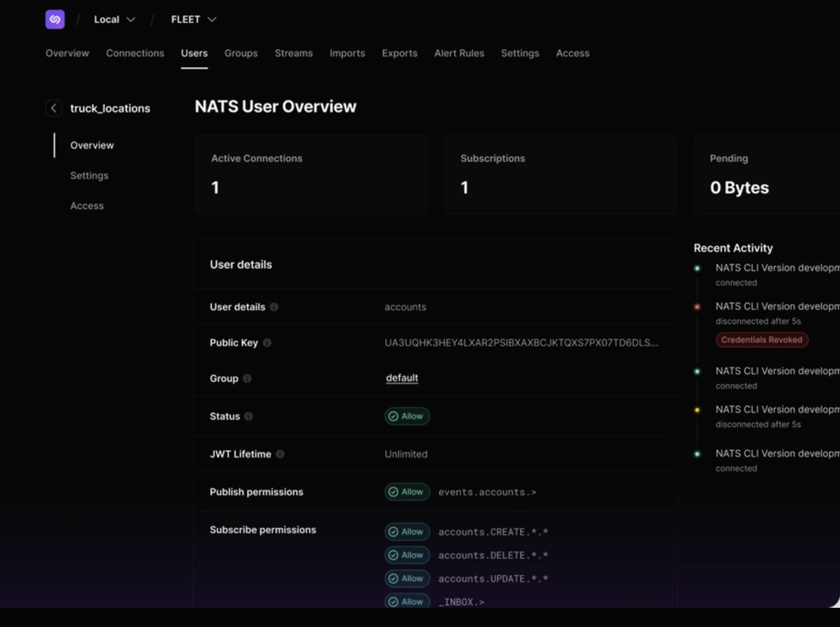
Task: Open the Local system dropdown
Action: tap(114, 19)
